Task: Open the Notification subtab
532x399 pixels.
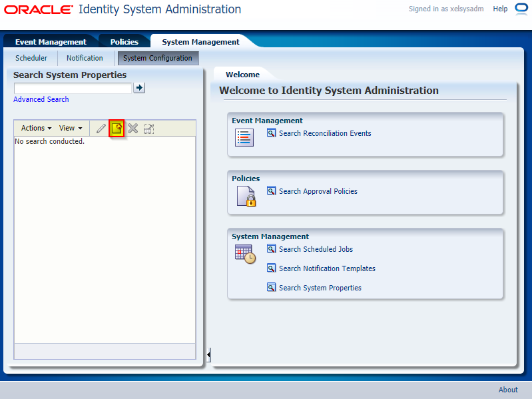Action: pyautogui.click(x=85, y=58)
